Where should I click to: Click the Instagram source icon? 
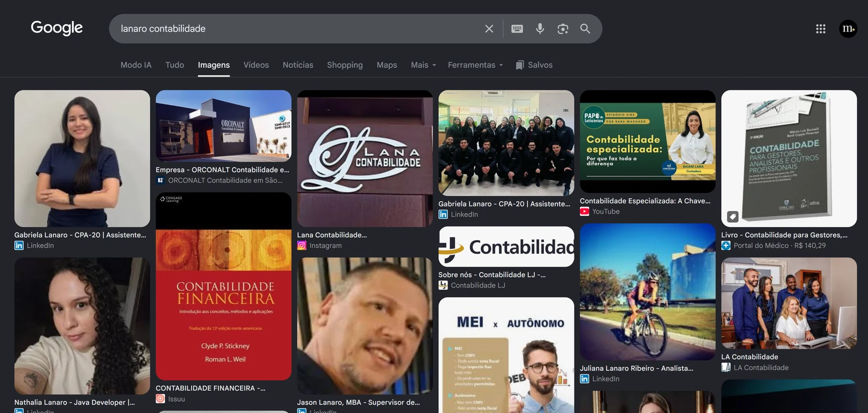click(x=302, y=246)
